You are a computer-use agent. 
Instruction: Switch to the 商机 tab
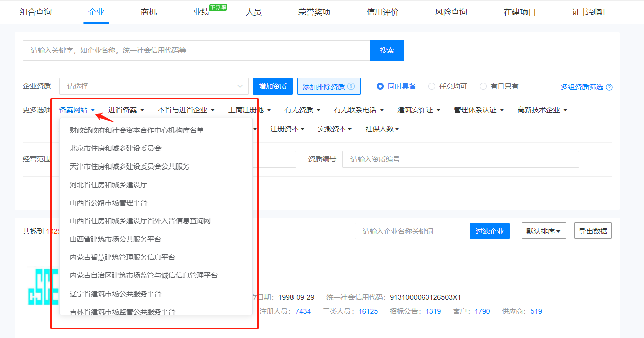149,12
